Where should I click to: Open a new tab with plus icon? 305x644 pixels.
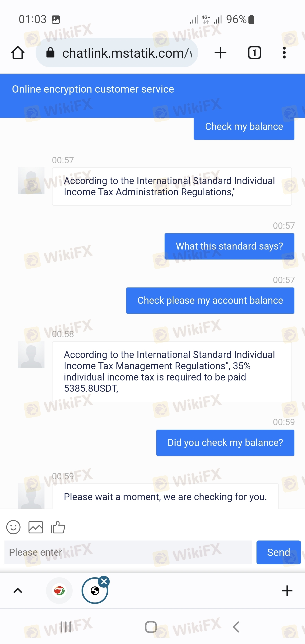(220, 53)
